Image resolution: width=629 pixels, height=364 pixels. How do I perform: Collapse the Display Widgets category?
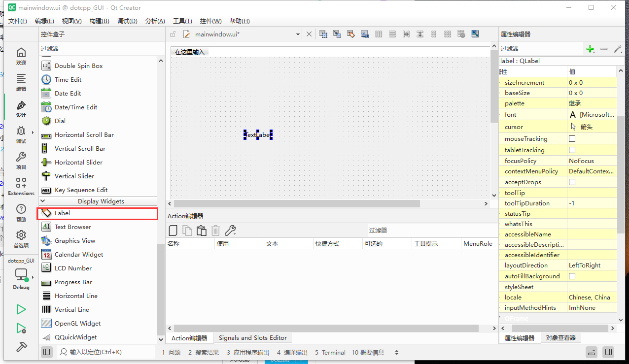tap(42, 201)
